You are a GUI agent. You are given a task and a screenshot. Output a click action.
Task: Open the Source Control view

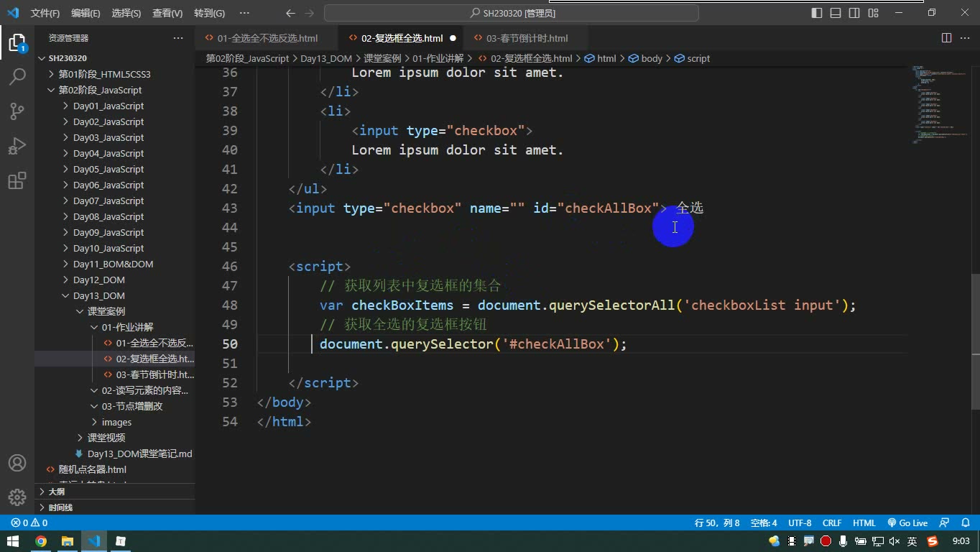tap(17, 111)
